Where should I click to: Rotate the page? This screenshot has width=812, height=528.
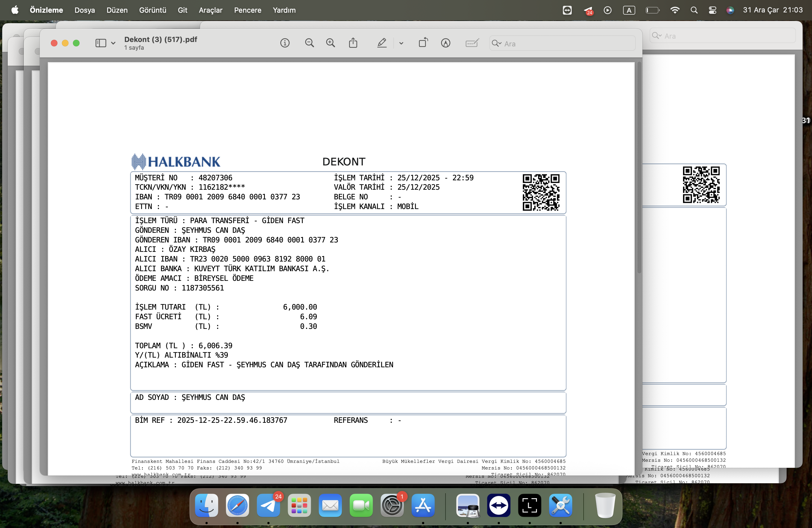423,43
